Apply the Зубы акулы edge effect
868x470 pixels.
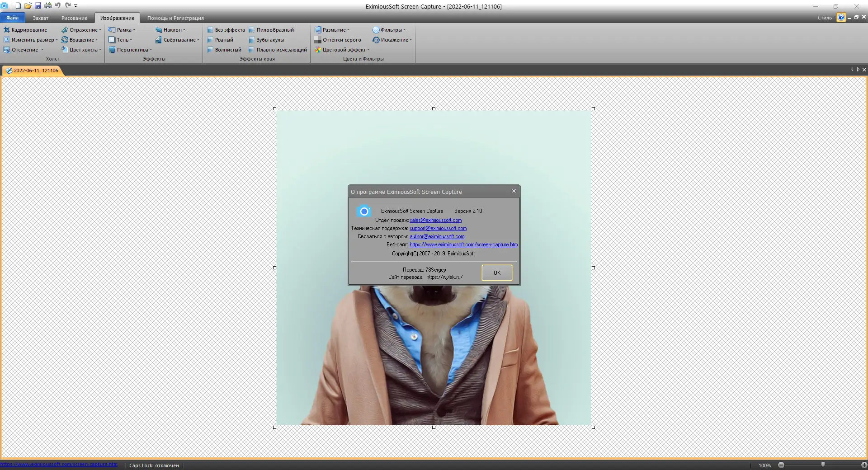point(270,40)
